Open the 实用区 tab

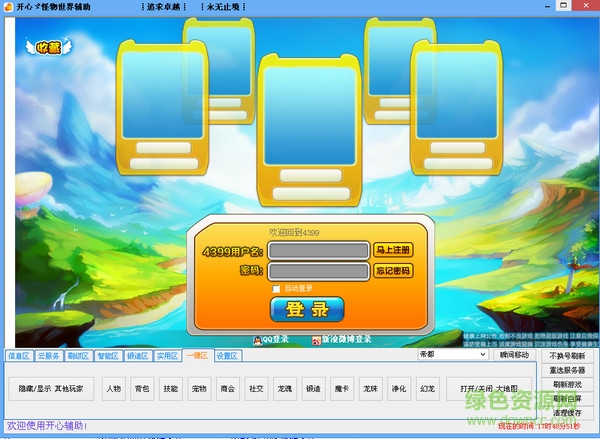(168, 356)
